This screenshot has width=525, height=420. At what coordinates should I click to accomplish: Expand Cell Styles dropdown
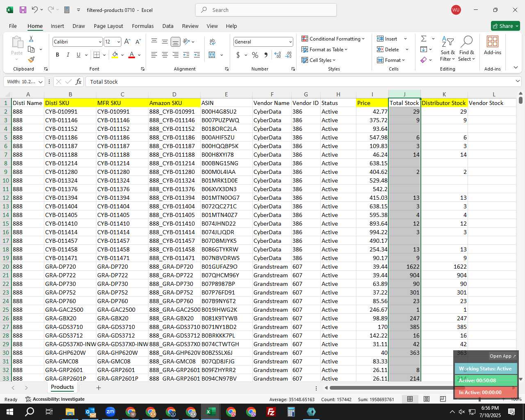[x=319, y=60]
